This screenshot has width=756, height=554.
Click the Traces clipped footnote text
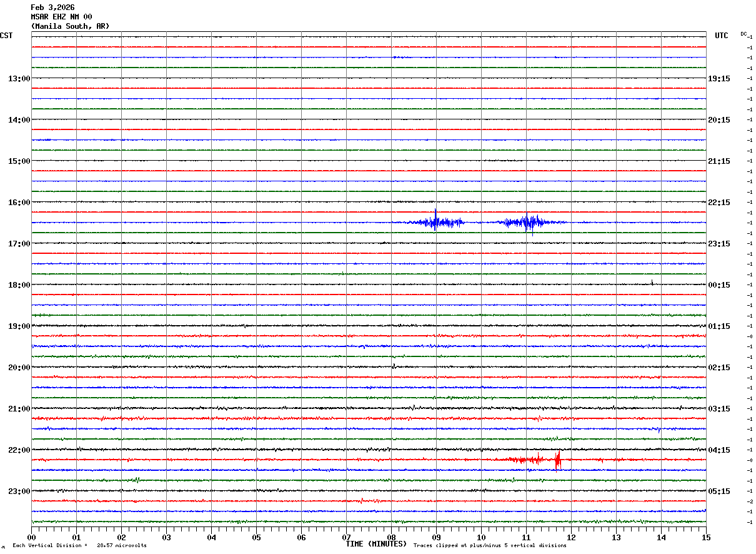[490, 545]
